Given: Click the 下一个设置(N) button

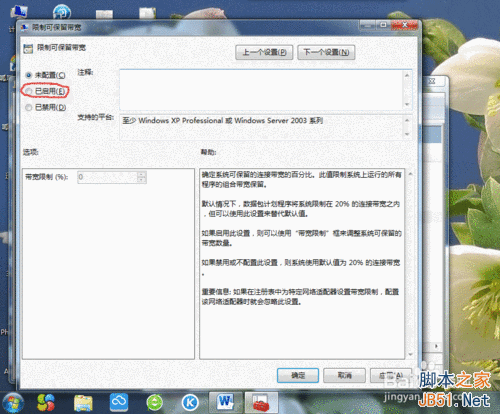Looking at the screenshot, I should [x=326, y=52].
